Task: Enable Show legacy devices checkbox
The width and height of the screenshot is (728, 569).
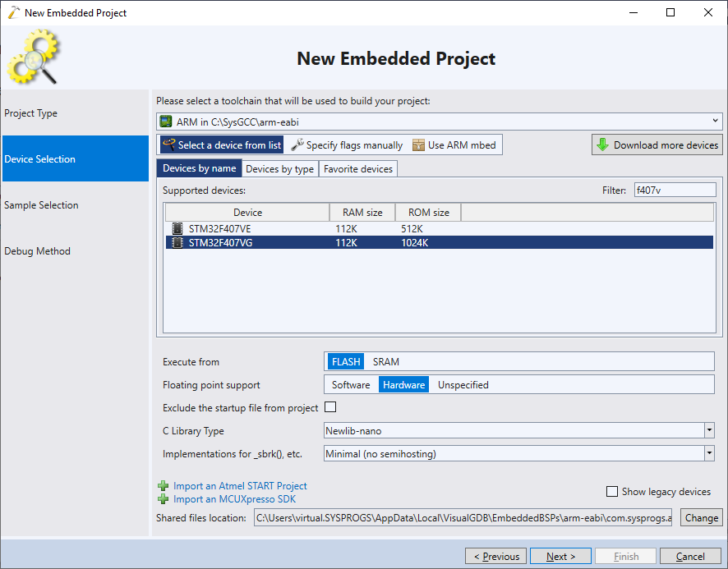Action: tap(612, 491)
